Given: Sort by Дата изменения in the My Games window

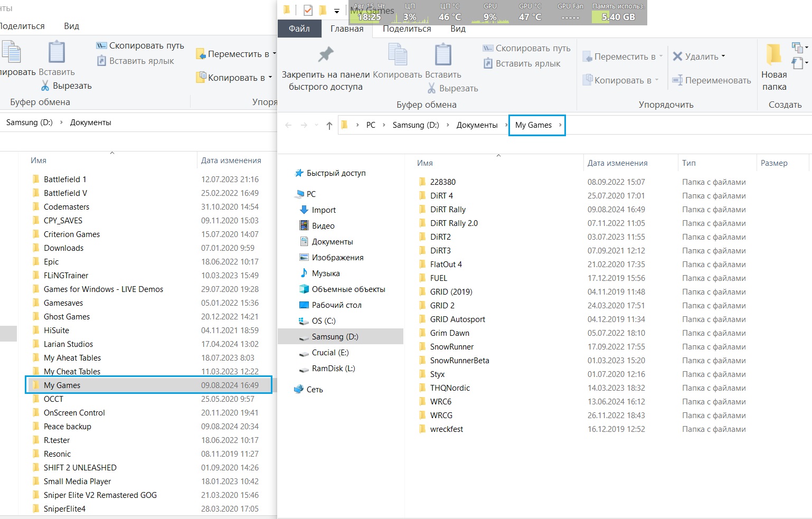Looking at the screenshot, I should coord(618,163).
